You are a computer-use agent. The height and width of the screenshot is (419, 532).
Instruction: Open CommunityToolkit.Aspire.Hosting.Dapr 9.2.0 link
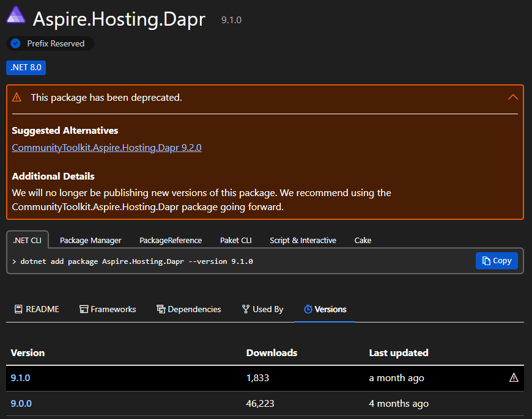click(x=106, y=148)
